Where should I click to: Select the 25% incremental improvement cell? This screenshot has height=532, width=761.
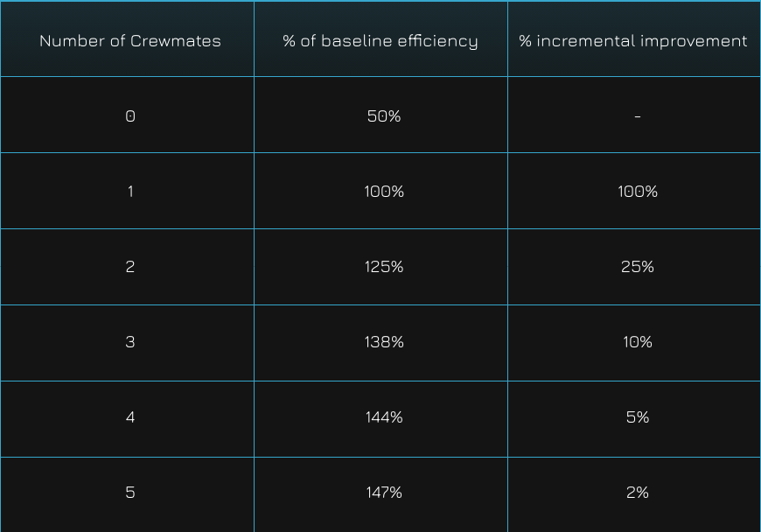pyautogui.click(x=638, y=267)
